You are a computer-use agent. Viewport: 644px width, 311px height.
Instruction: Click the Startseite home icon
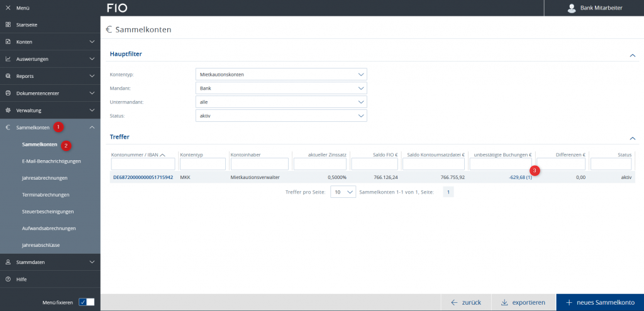pyautogui.click(x=8, y=25)
